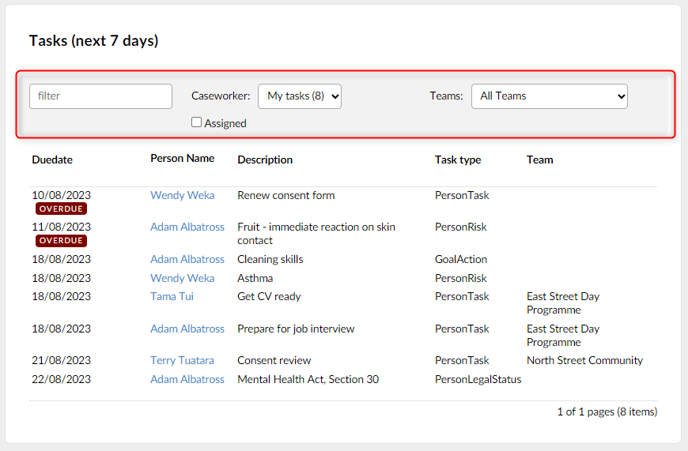The image size is (688, 451).
Task: Open Adam Albatross on job interview row
Action: pyautogui.click(x=187, y=329)
